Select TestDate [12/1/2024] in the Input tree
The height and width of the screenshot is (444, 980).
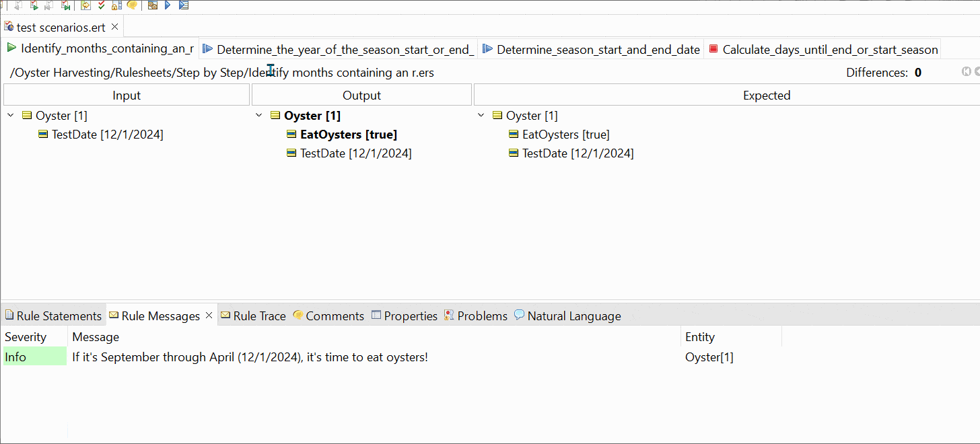tap(107, 135)
